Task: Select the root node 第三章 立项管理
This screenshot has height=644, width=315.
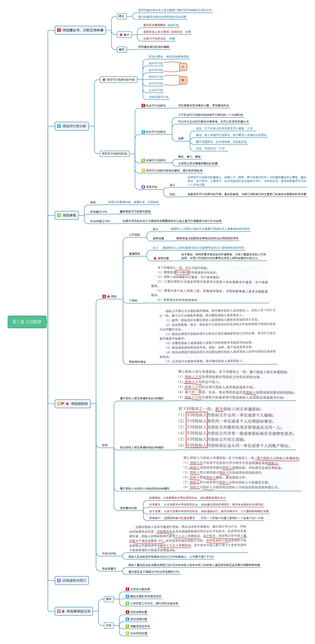Action: coord(27,322)
